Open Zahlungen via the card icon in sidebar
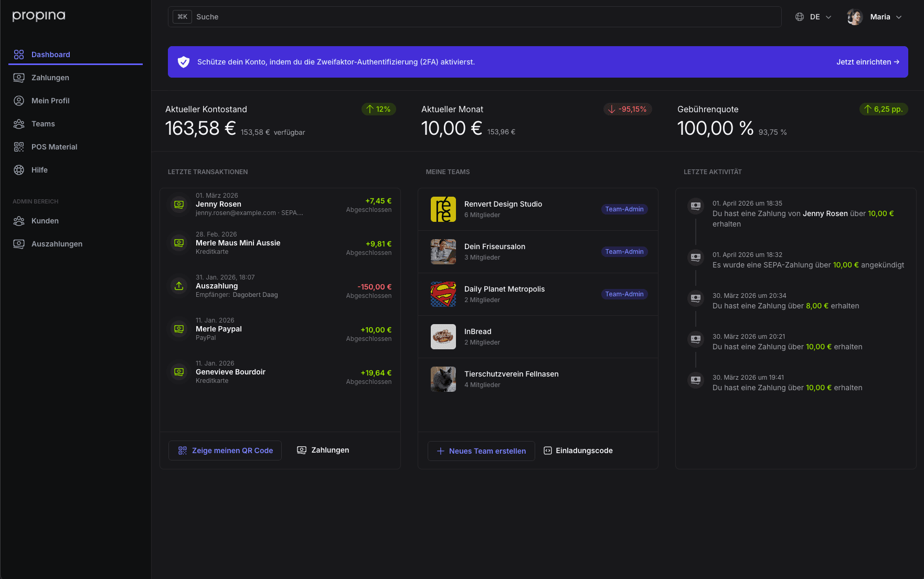 click(x=19, y=78)
